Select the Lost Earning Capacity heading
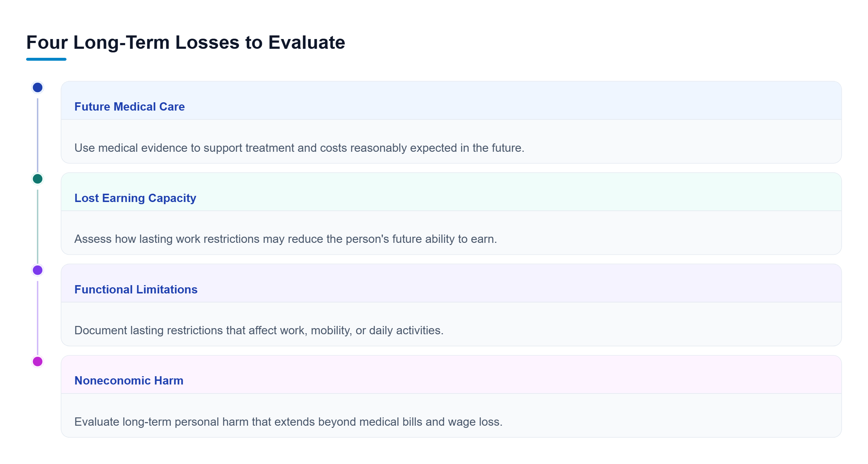The image size is (868, 464). click(135, 198)
